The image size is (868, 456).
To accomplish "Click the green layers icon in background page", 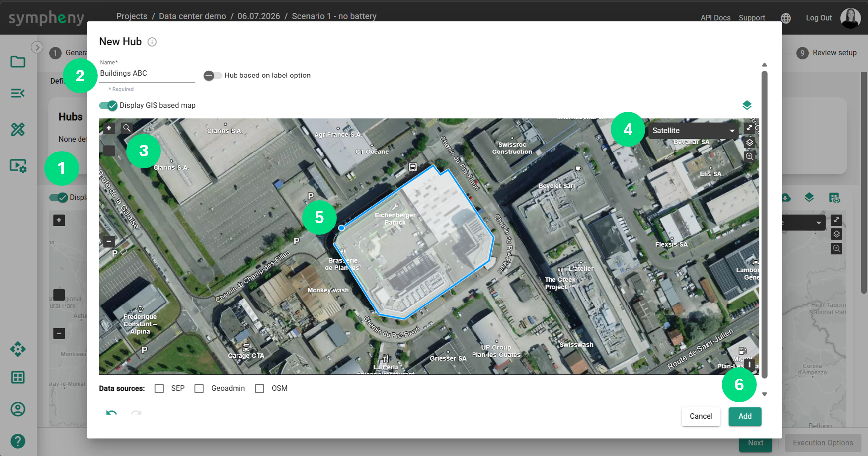I will [809, 198].
